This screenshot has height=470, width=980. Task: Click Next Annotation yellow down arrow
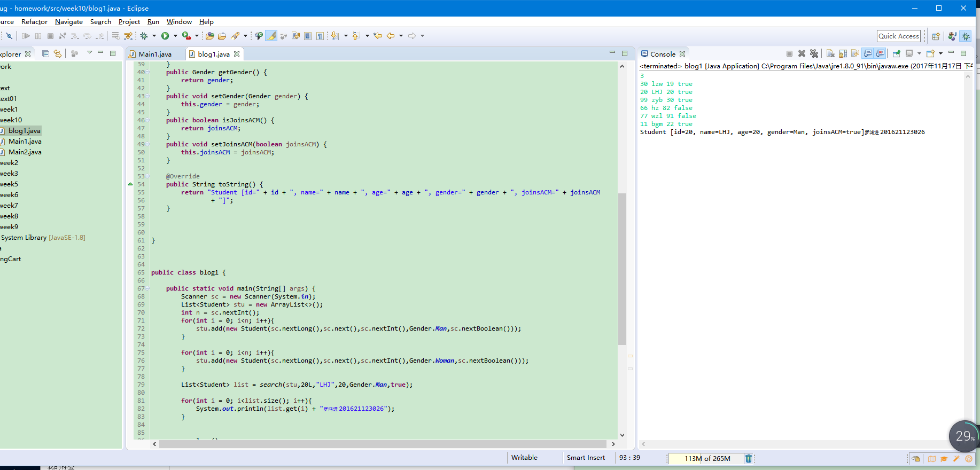coord(335,36)
